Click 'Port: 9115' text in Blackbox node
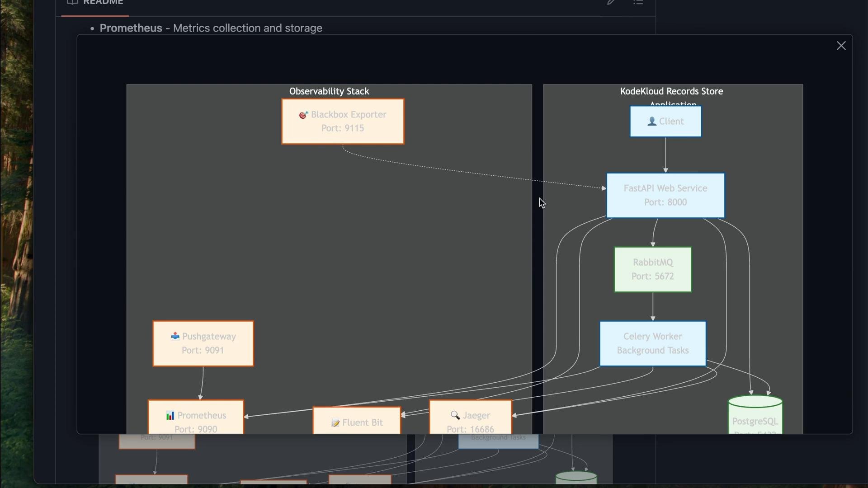868x488 pixels. [x=343, y=128]
